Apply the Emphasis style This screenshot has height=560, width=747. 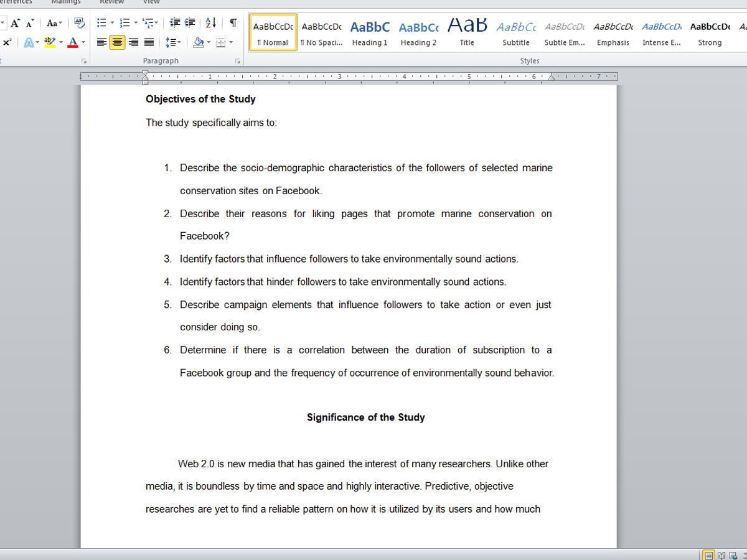[613, 32]
